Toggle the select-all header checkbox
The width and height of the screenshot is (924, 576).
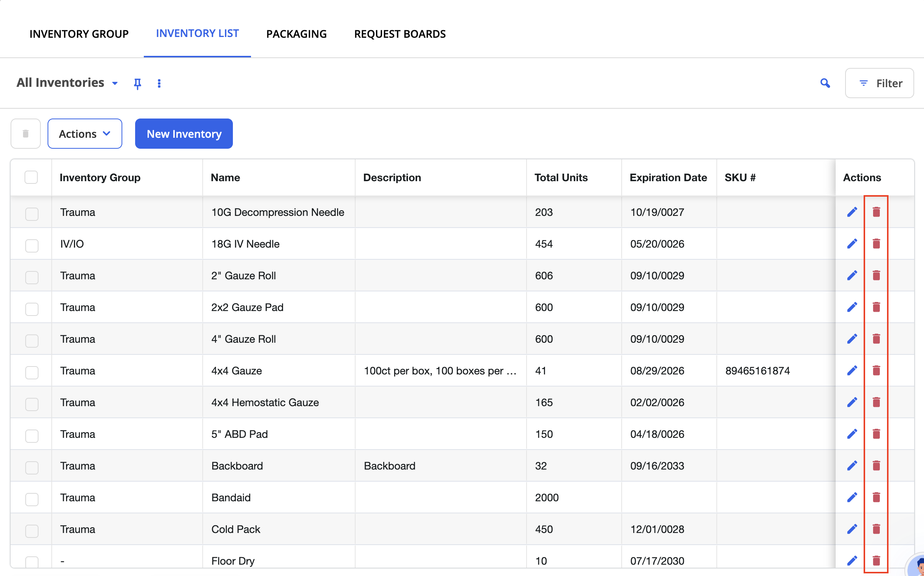pyautogui.click(x=31, y=177)
